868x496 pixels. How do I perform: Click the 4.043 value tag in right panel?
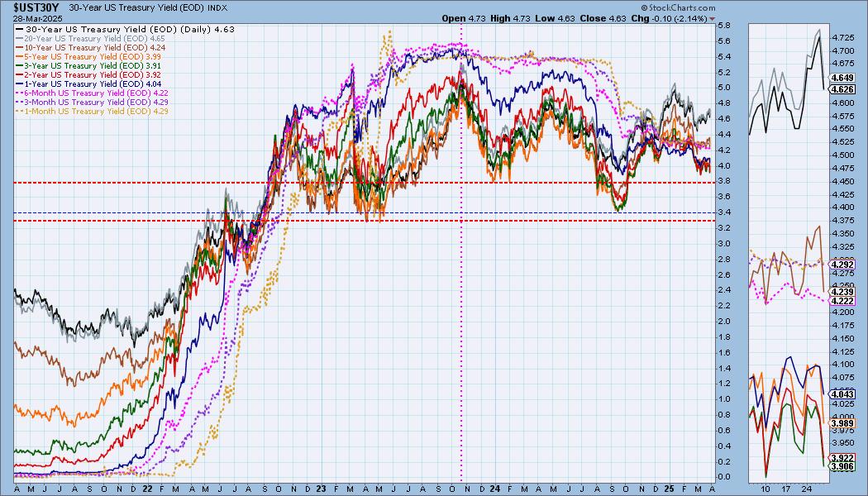[843, 394]
